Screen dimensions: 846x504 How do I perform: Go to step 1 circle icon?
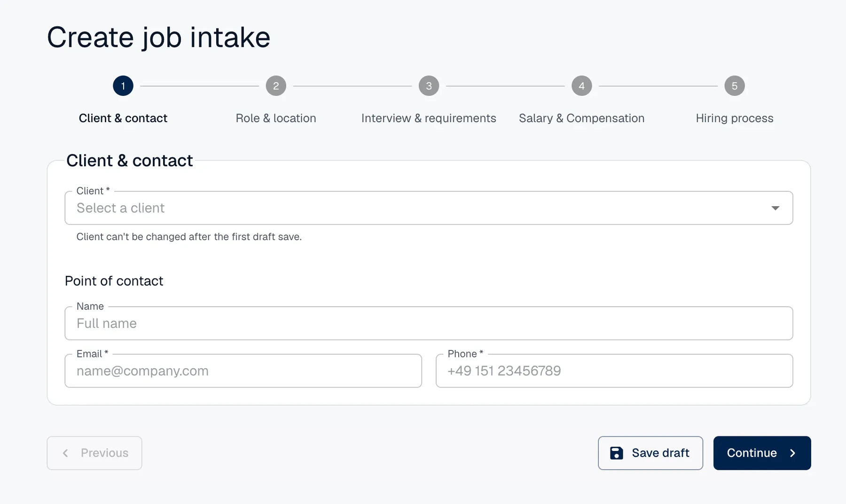click(123, 86)
